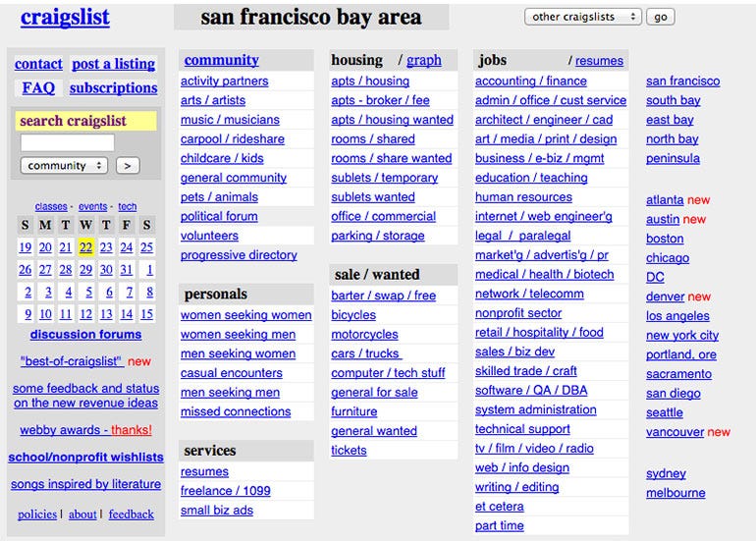Open the 'post a listing' link

tap(113, 64)
